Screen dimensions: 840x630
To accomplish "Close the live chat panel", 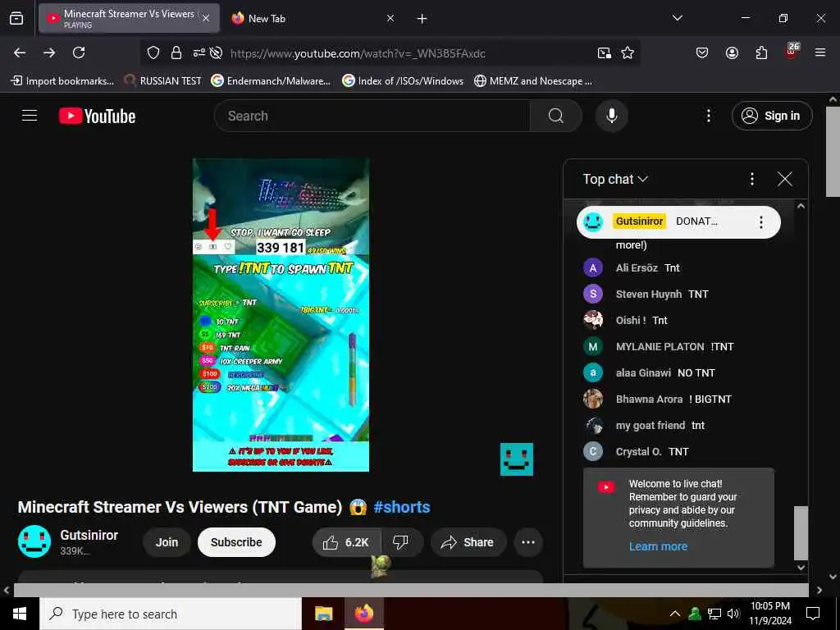I will pos(785,179).
